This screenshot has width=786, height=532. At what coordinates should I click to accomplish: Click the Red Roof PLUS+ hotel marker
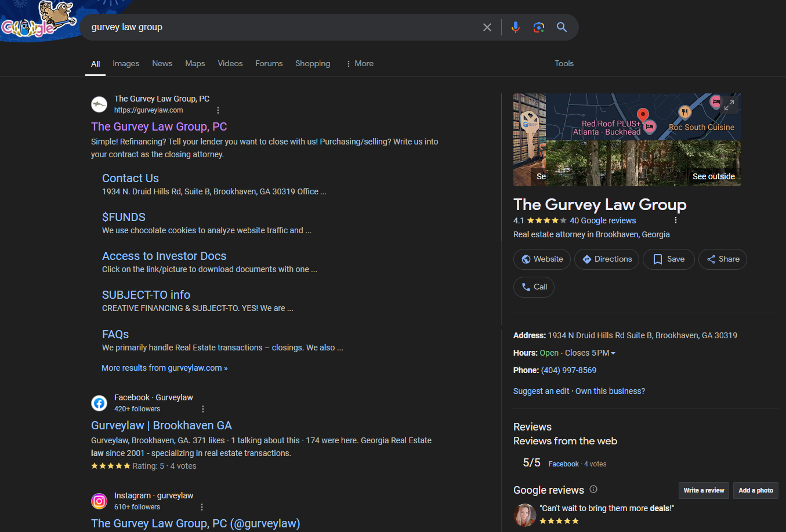click(650, 126)
